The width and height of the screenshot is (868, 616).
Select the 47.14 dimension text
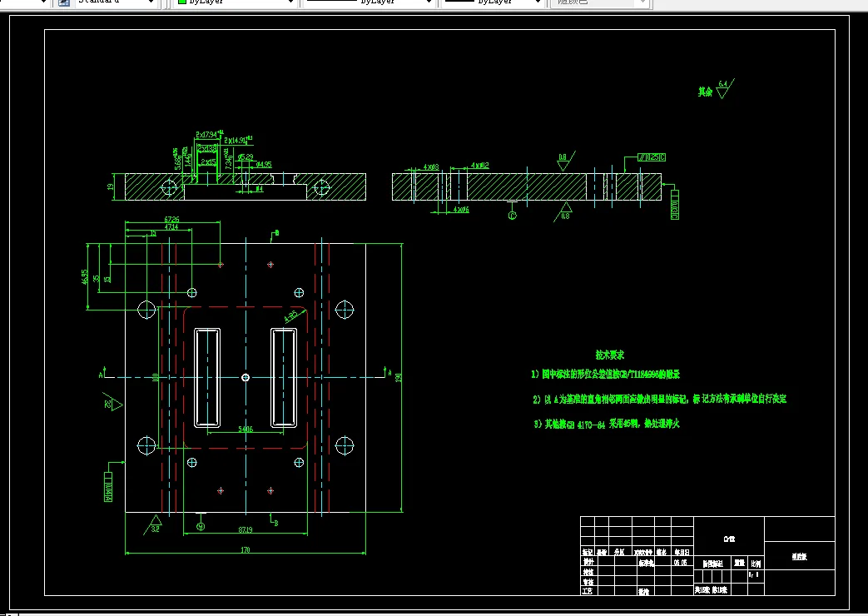point(171,227)
